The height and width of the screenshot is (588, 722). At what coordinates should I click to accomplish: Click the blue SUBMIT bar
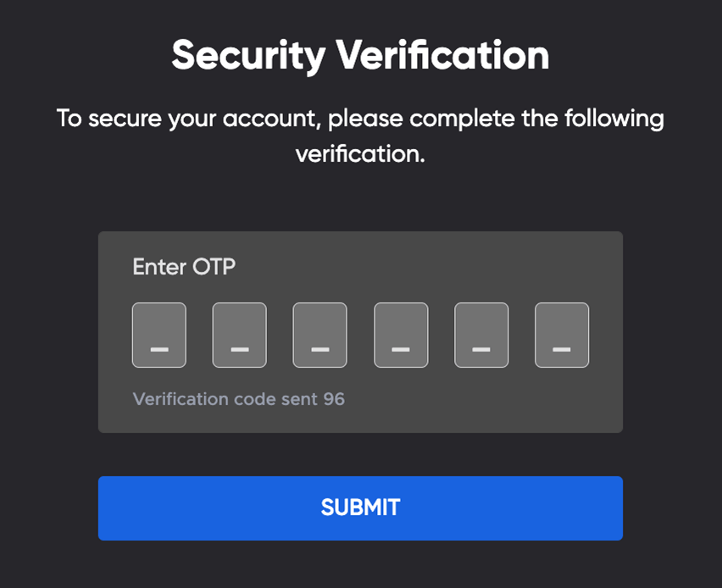360,508
